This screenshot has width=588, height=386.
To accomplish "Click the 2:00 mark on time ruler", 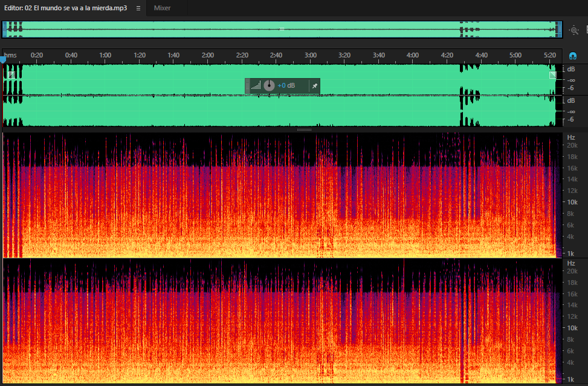I will click(x=208, y=55).
